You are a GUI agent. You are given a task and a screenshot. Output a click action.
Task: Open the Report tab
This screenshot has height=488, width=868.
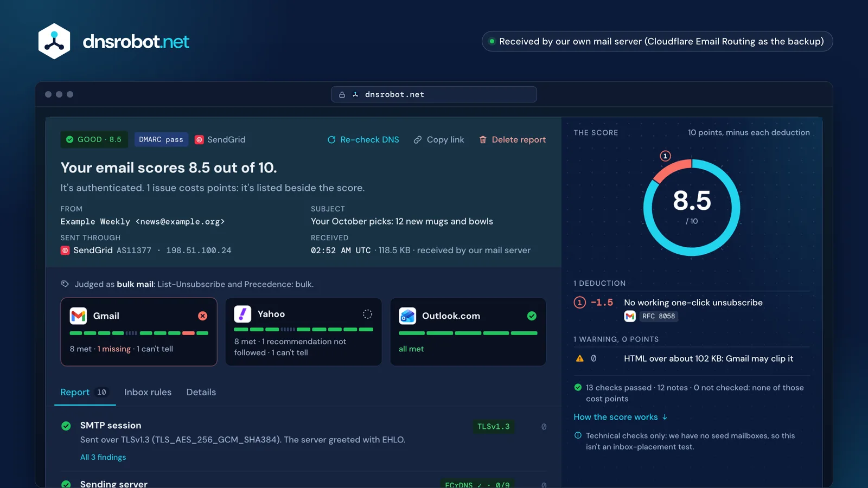click(x=85, y=392)
